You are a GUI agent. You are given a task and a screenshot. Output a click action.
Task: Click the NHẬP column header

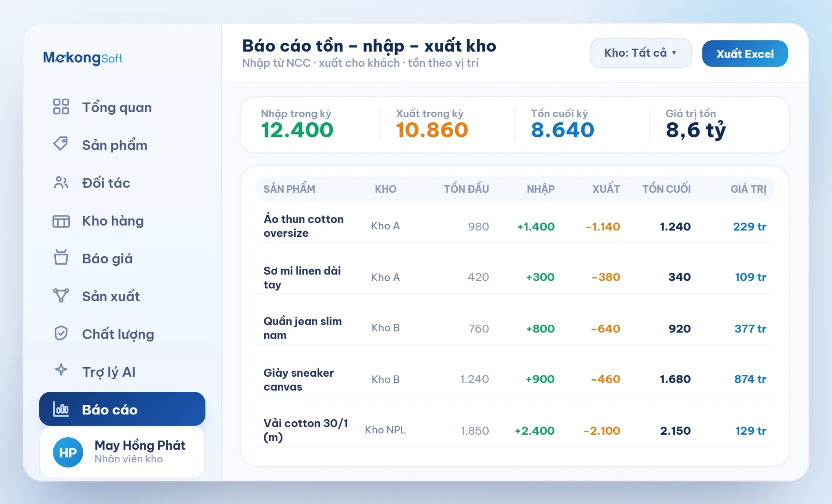click(x=540, y=189)
